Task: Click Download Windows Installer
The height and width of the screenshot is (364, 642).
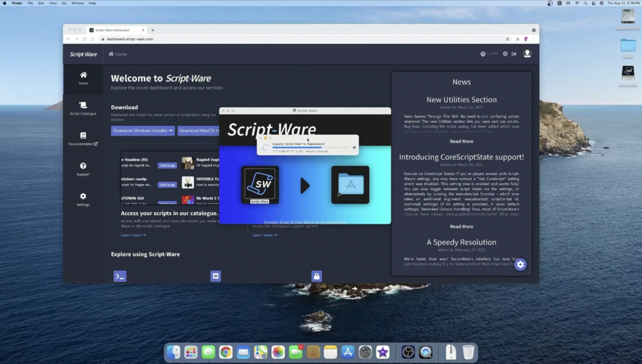Action: [x=143, y=130]
